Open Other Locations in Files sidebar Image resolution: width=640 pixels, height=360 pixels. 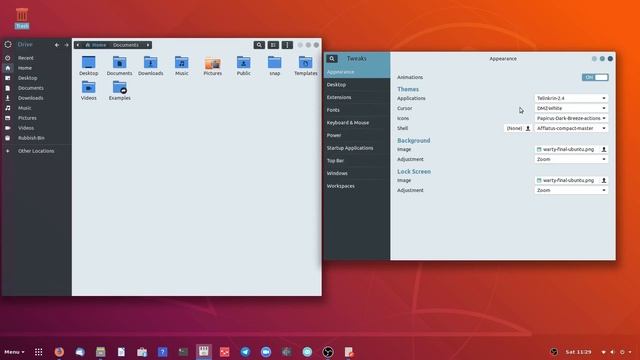pos(36,151)
